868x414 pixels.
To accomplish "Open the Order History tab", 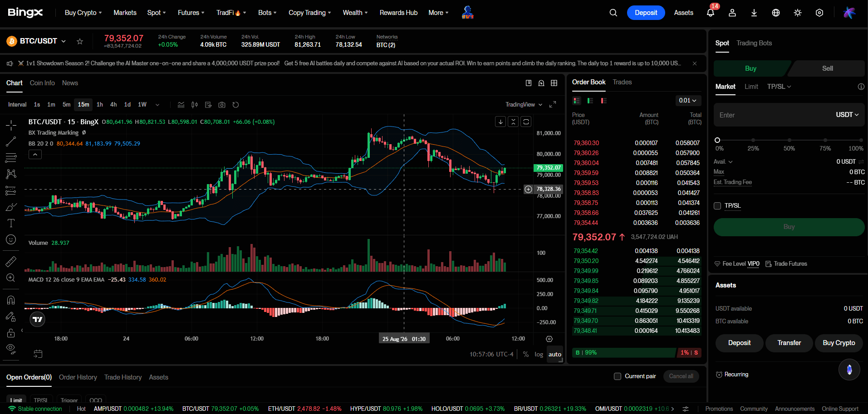I will pyautogui.click(x=78, y=377).
